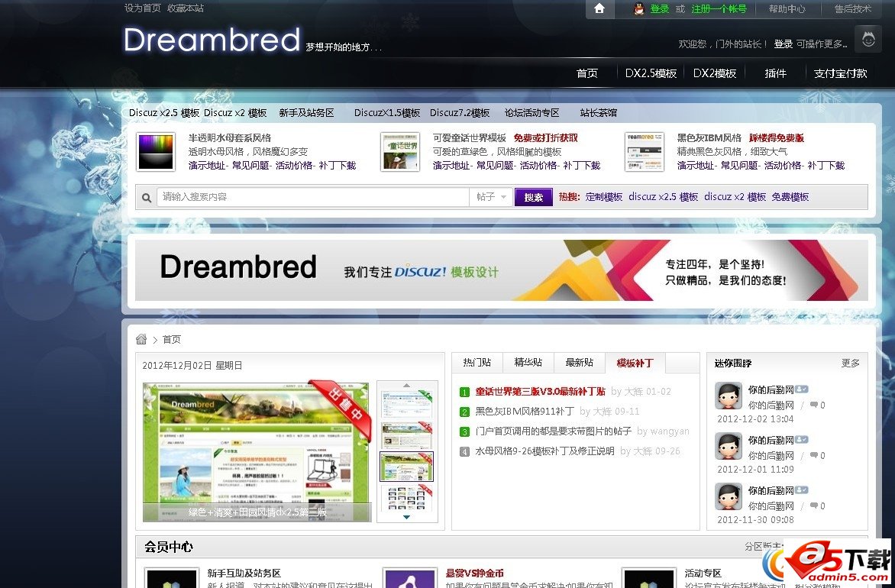This screenshot has width=895, height=588.
Task: Click the Dreambred site logo
Action: coord(212,40)
